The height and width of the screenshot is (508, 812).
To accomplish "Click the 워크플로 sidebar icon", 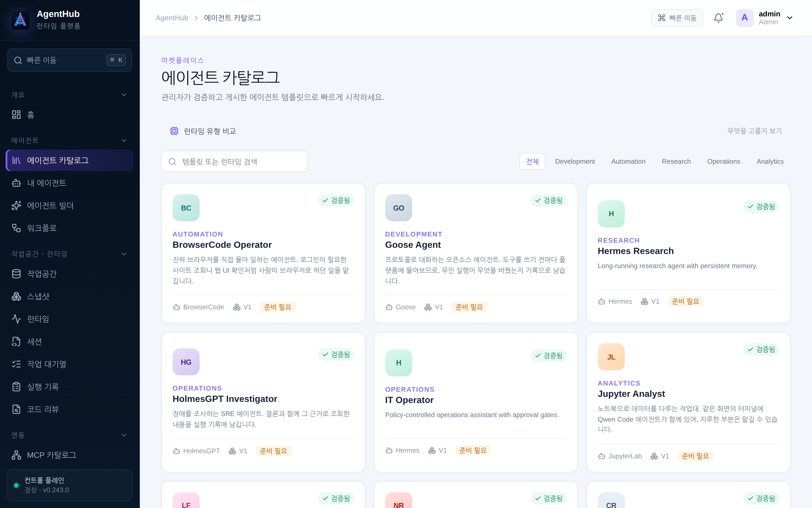I will pyautogui.click(x=16, y=228).
